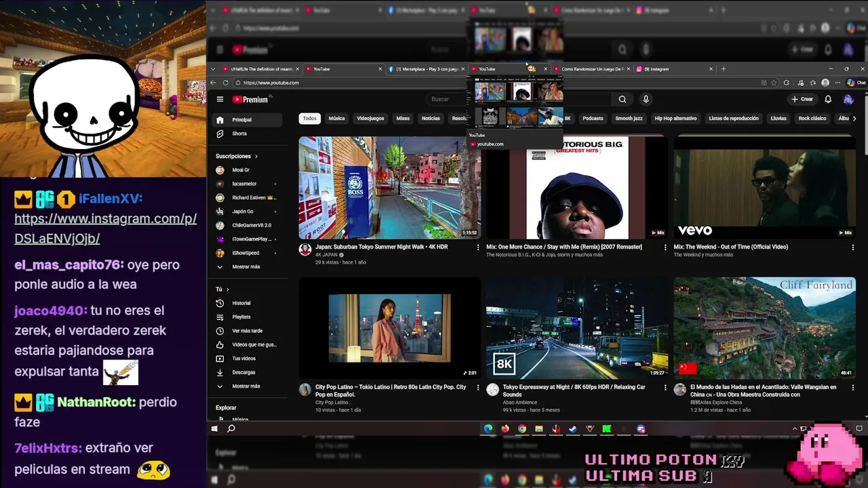868x488 pixels.
Task: Select the Videojuegos filter chip
Action: (370, 119)
